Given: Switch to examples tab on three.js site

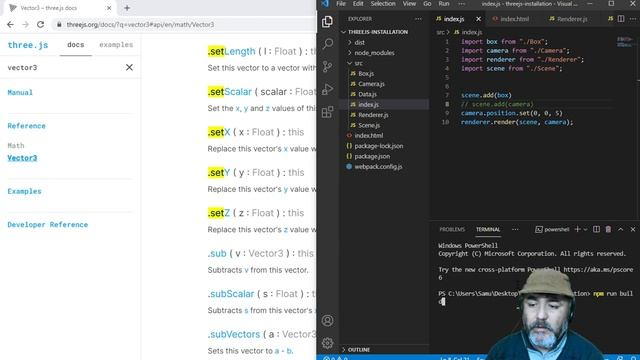Looking at the screenshot, I should click(116, 45).
